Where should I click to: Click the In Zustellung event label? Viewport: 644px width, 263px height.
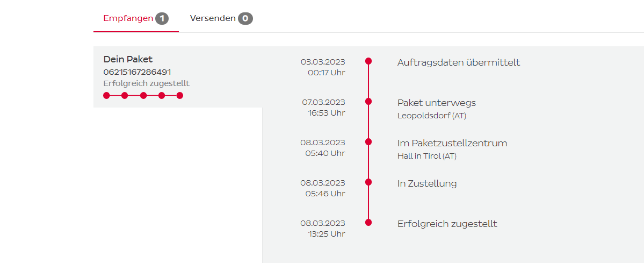click(427, 183)
